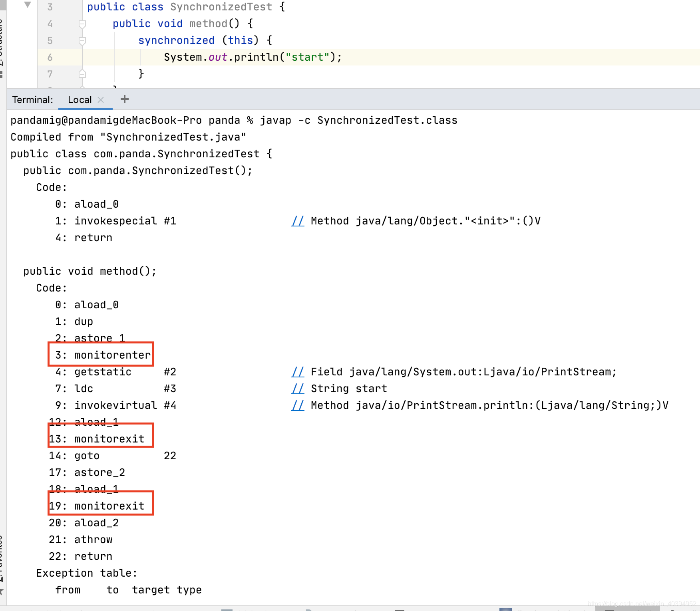
Task: Click the SynchronizedTest class name in editor
Action: point(221,7)
